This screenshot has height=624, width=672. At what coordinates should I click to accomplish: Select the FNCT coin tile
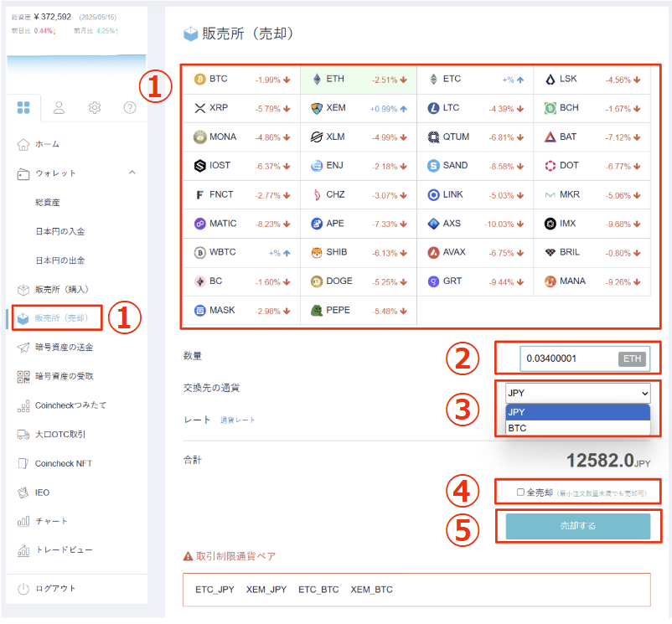(x=241, y=195)
